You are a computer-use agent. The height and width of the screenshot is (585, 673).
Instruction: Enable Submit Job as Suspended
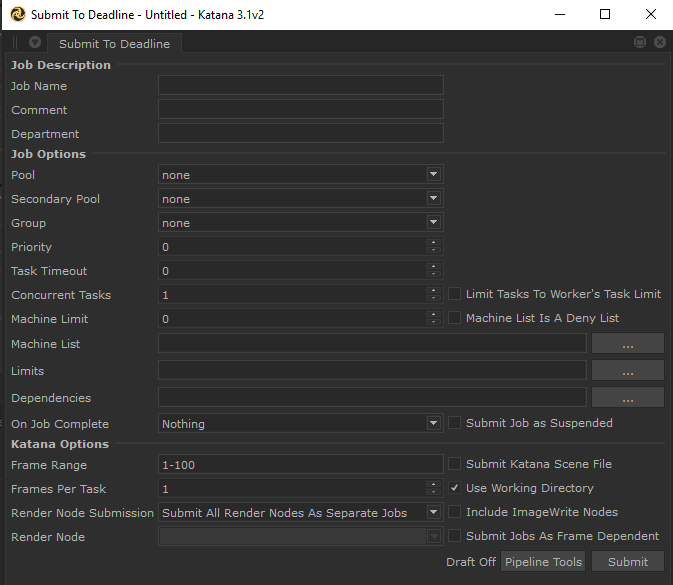454,423
